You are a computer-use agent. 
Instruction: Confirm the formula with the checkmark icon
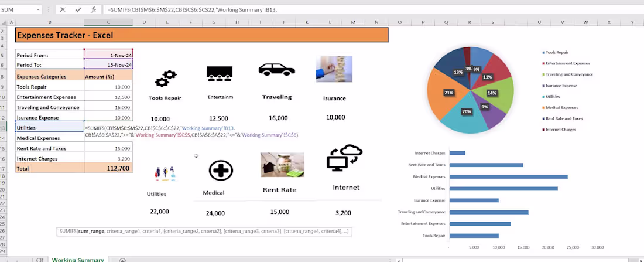[x=78, y=9]
